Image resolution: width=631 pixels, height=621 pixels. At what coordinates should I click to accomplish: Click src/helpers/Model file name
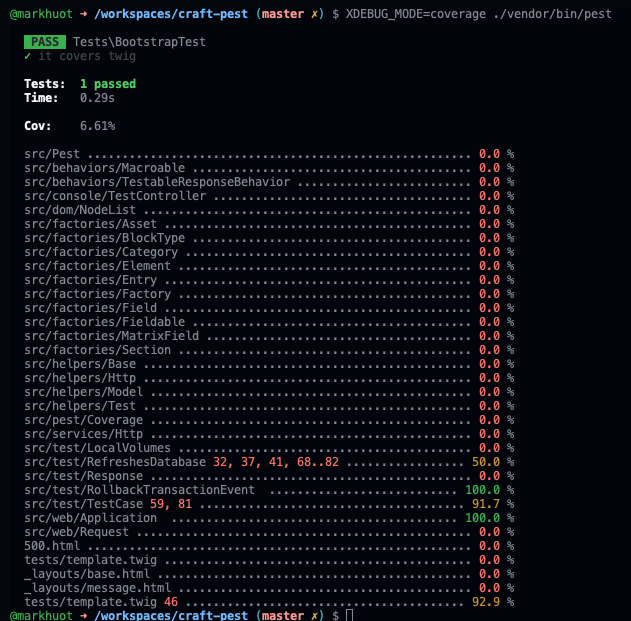[x=84, y=392]
